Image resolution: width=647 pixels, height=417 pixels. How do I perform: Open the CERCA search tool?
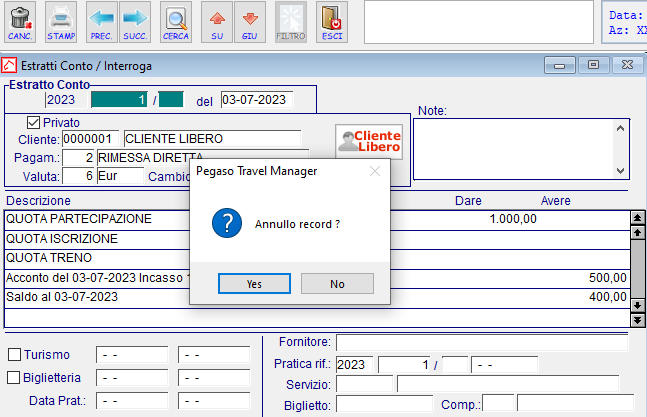click(x=176, y=22)
